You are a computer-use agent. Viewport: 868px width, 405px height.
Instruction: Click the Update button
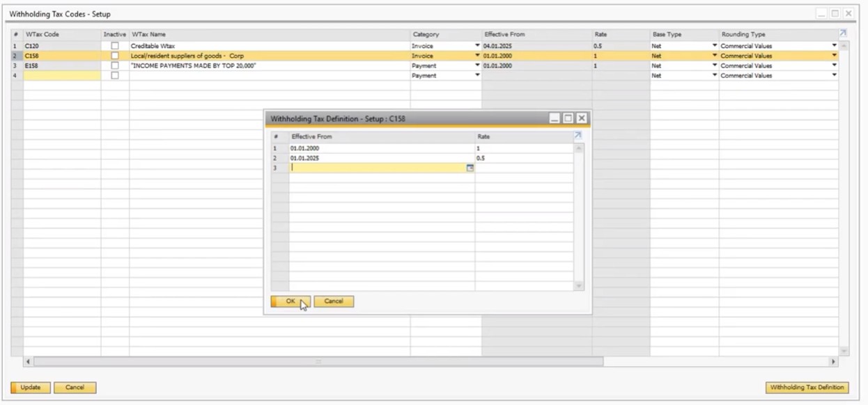(30, 388)
